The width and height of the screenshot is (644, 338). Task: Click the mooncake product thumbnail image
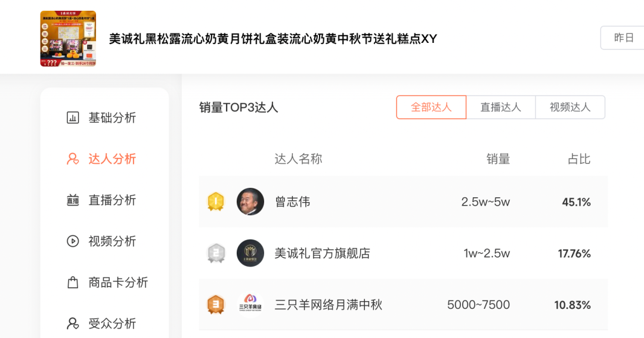point(68,38)
